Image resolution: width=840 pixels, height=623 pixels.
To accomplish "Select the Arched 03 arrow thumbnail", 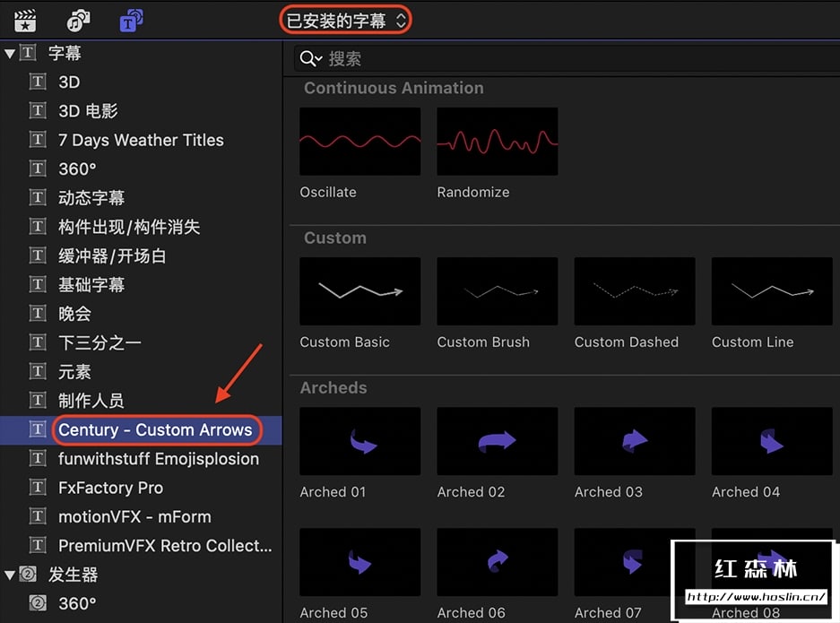I will [x=635, y=441].
